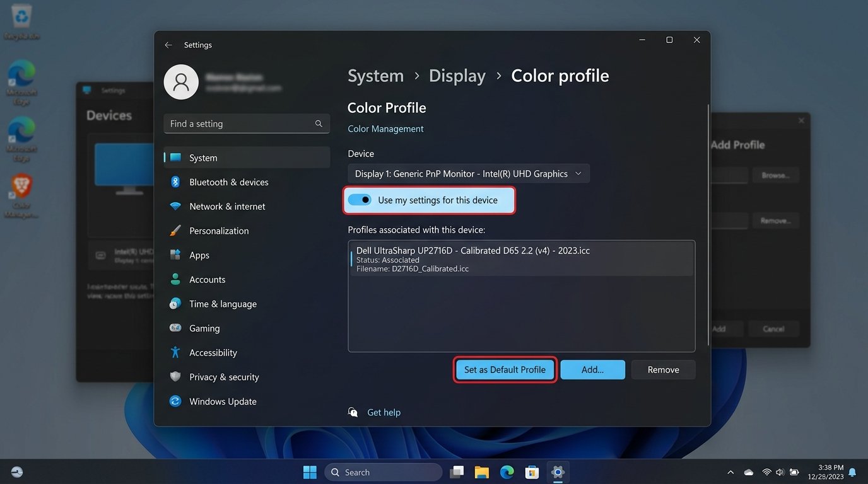This screenshot has width=868, height=484.
Task: Click the Set as Default Profile button
Action: [x=505, y=370]
